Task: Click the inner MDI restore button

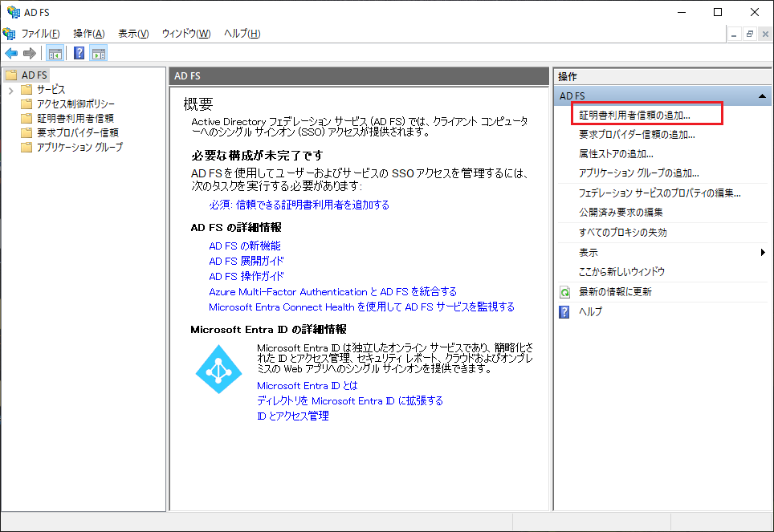Action: [749, 34]
